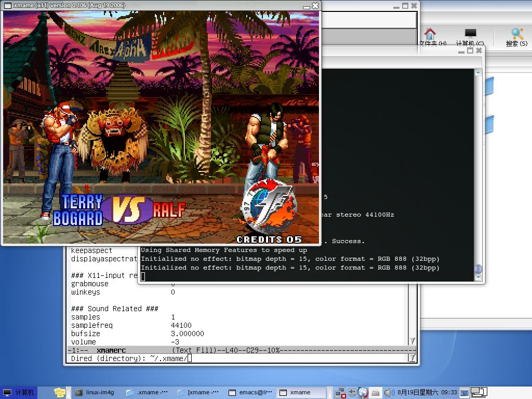Click the 'grabmouse' setting in emacs

[x=90, y=284]
